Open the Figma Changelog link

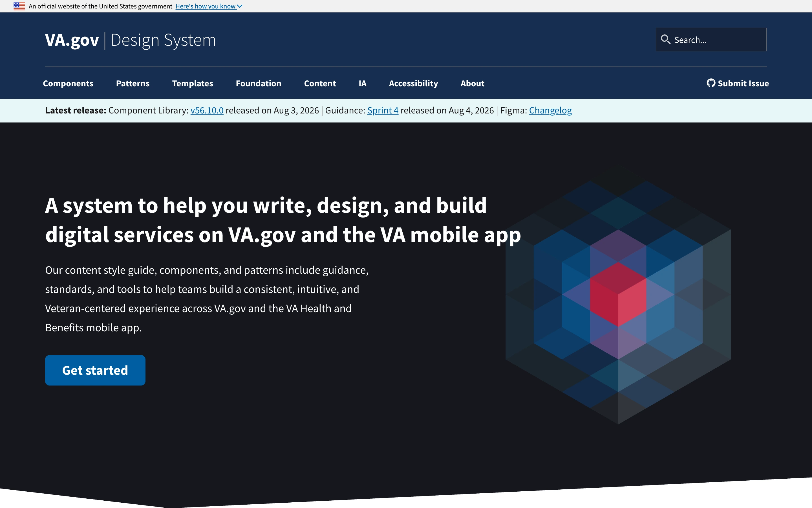[x=550, y=110]
